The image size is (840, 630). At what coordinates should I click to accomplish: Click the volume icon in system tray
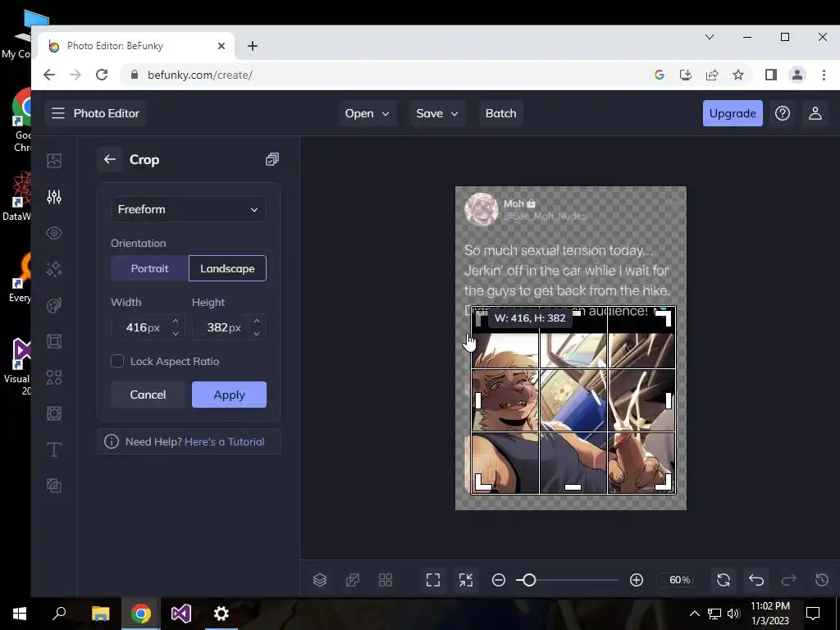(x=733, y=614)
